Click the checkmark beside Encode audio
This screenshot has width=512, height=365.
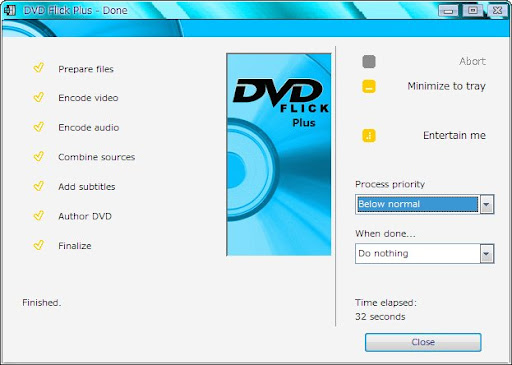pos(39,127)
